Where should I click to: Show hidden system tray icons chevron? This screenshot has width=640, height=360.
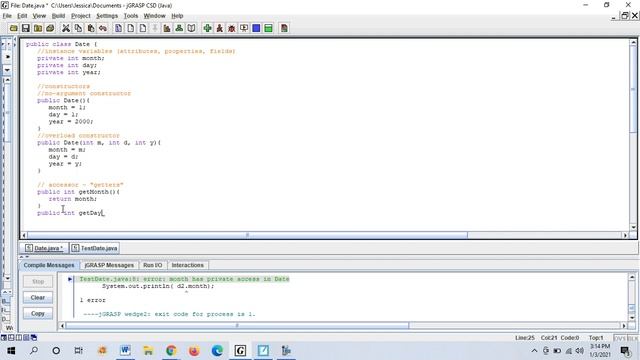(x=534, y=351)
